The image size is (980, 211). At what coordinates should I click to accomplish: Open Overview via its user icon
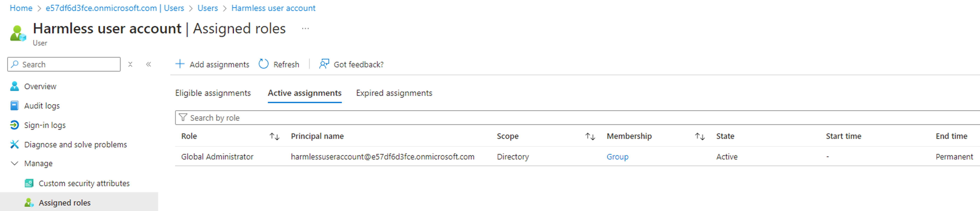[x=15, y=86]
